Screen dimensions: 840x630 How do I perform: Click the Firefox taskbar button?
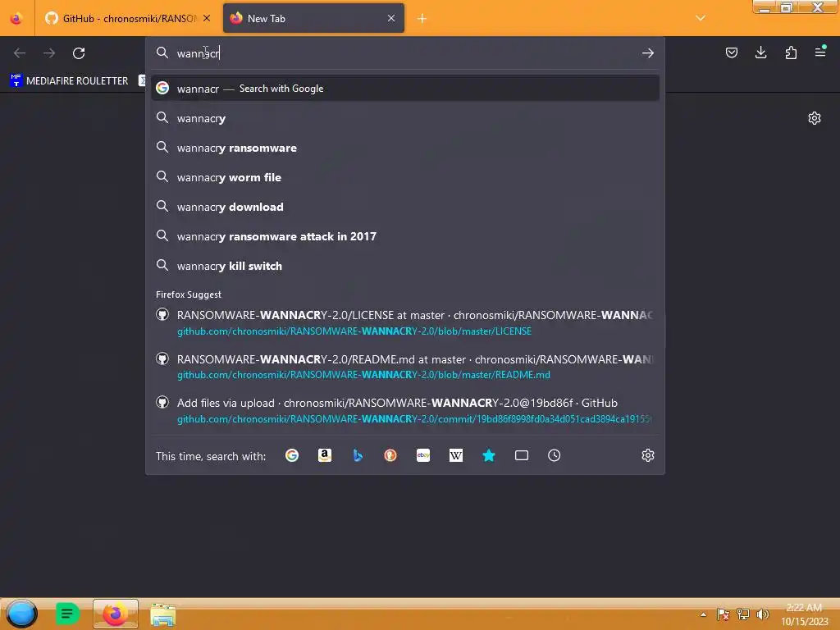[x=115, y=614]
